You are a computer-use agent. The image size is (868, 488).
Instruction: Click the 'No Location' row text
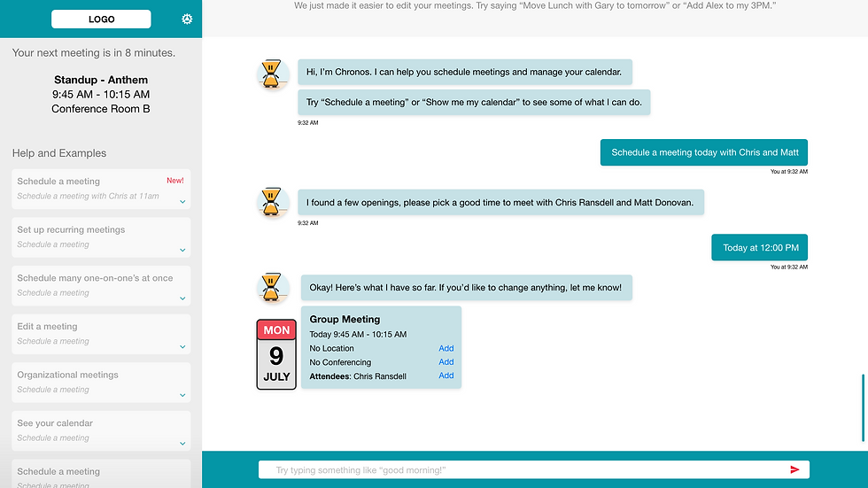331,349
